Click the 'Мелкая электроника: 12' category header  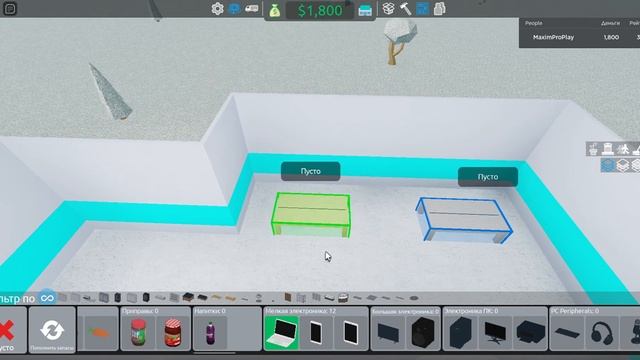click(300, 311)
